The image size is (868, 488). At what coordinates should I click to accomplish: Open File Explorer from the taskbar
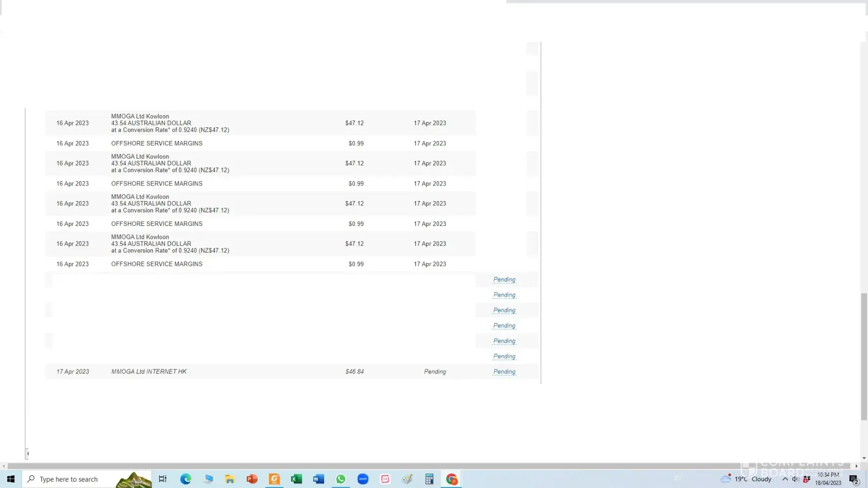point(230,479)
